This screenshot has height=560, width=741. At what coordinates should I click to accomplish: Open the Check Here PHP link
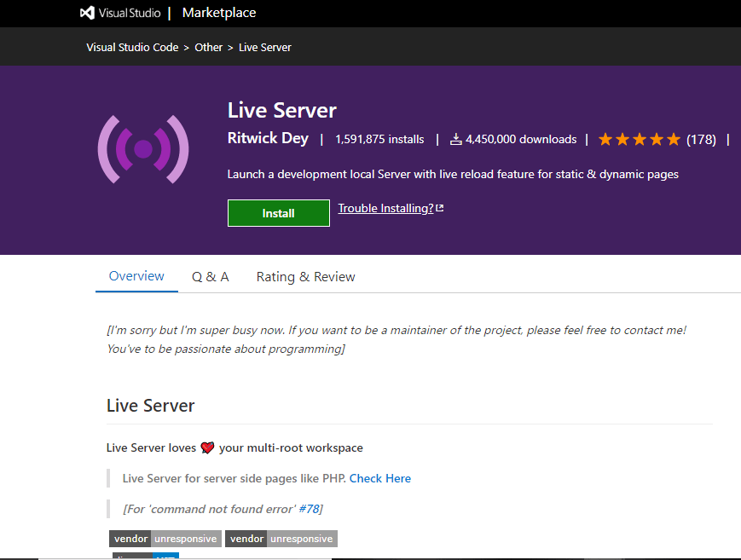point(380,478)
